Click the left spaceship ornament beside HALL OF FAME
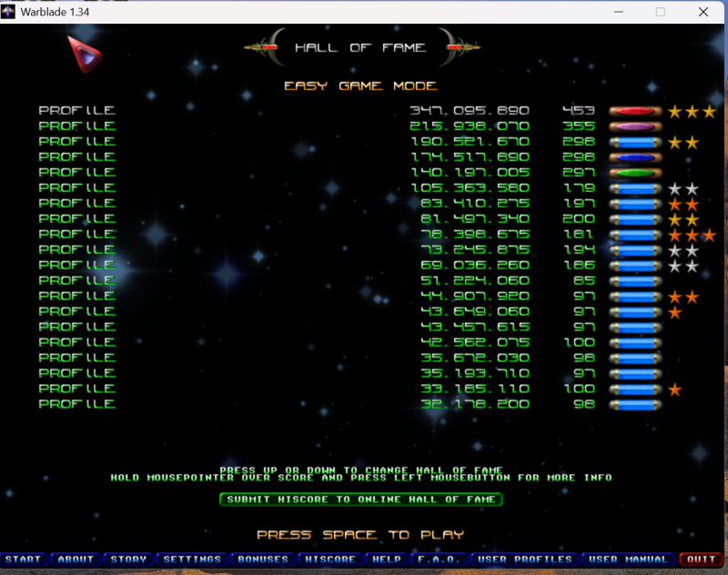 point(264,47)
